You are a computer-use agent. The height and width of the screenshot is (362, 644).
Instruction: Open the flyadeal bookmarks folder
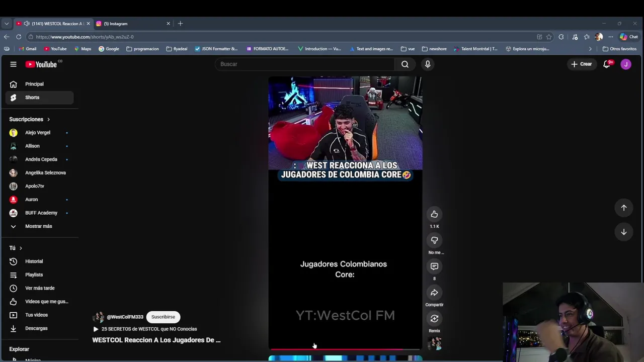point(177,49)
